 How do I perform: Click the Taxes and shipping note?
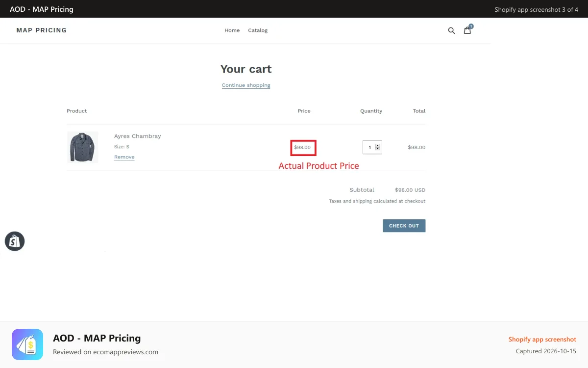pyautogui.click(x=377, y=201)
